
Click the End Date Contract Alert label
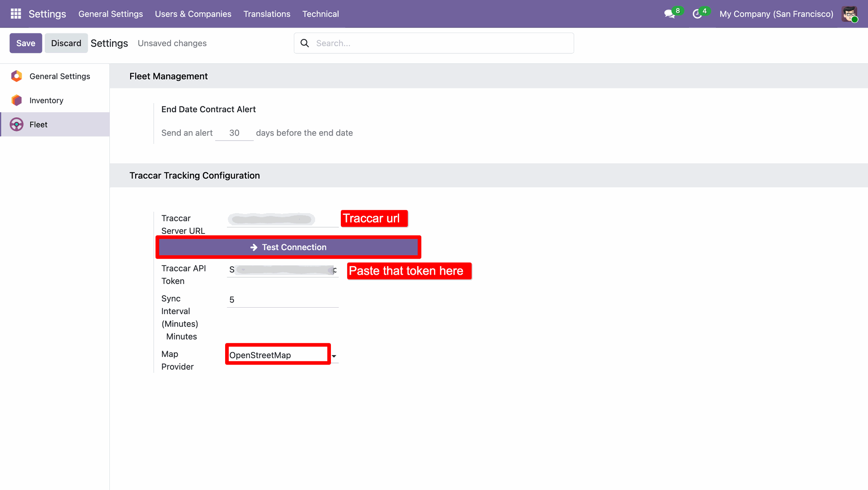pos(208,109)
